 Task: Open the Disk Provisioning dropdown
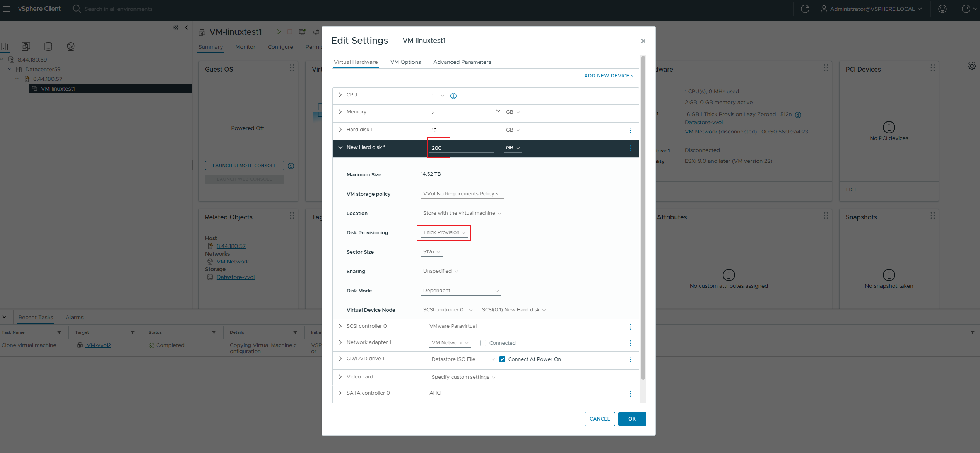(444, 232)
